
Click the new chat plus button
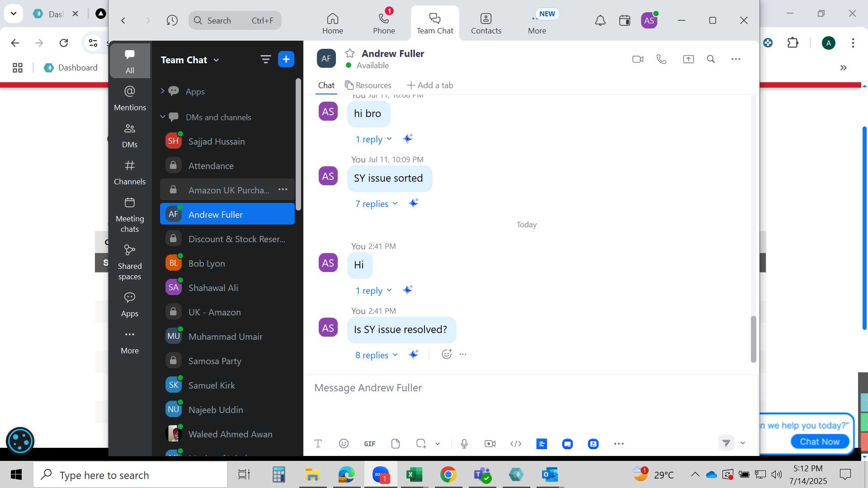(x=286, y=59)
